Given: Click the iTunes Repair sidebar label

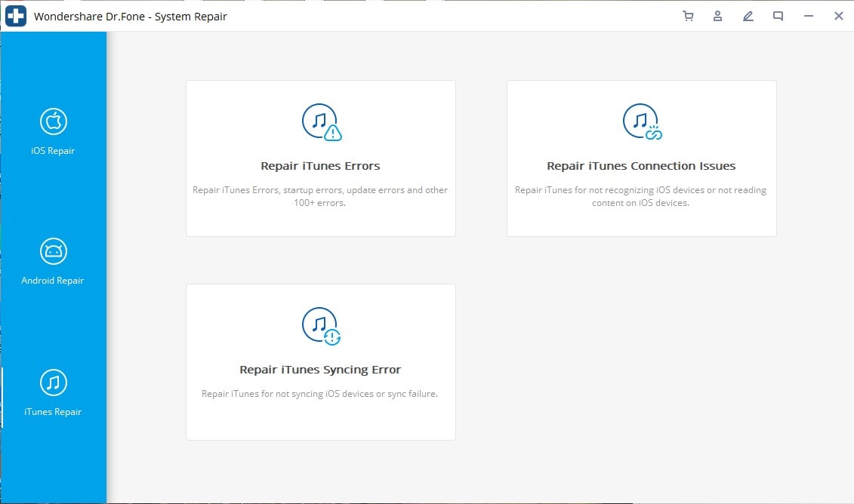Looking at the screenshot, I should tap(53, 412).
